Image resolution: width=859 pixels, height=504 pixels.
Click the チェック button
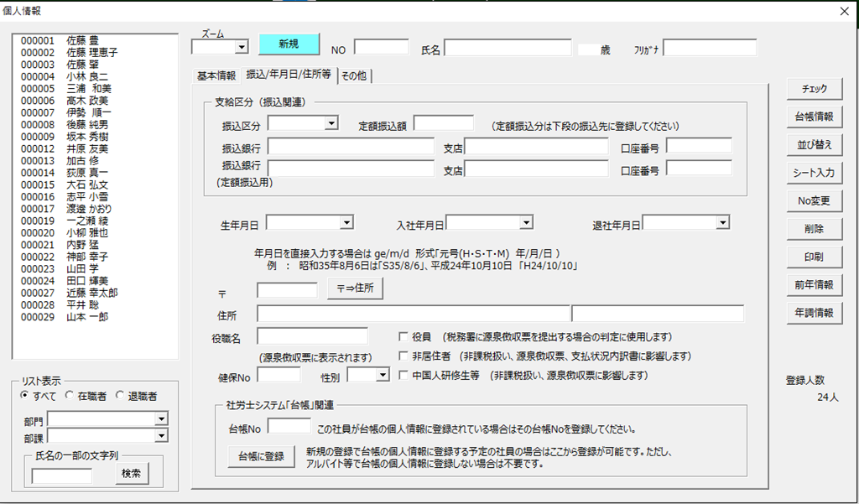click(x=814, y=89)
